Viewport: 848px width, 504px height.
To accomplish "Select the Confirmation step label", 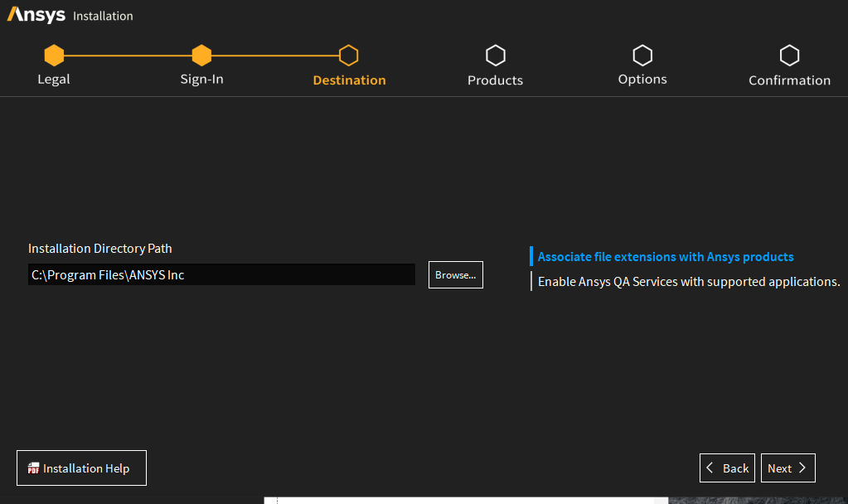I will [789, 80].
